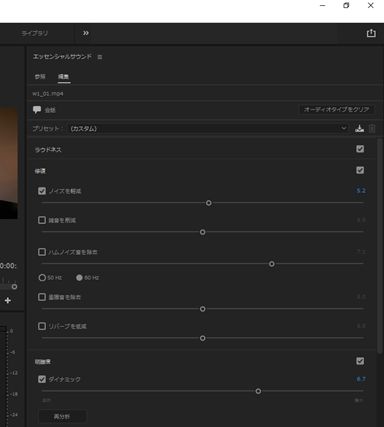
Task: Toggle the ラウドネス section checkbox
Action: [360, 149]
